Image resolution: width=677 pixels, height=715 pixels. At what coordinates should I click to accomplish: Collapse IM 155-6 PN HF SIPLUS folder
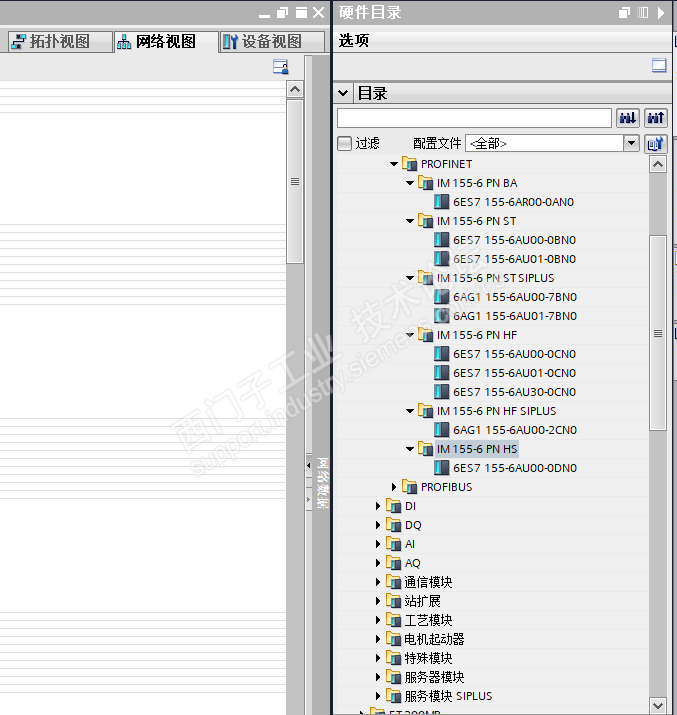point(410,411)
